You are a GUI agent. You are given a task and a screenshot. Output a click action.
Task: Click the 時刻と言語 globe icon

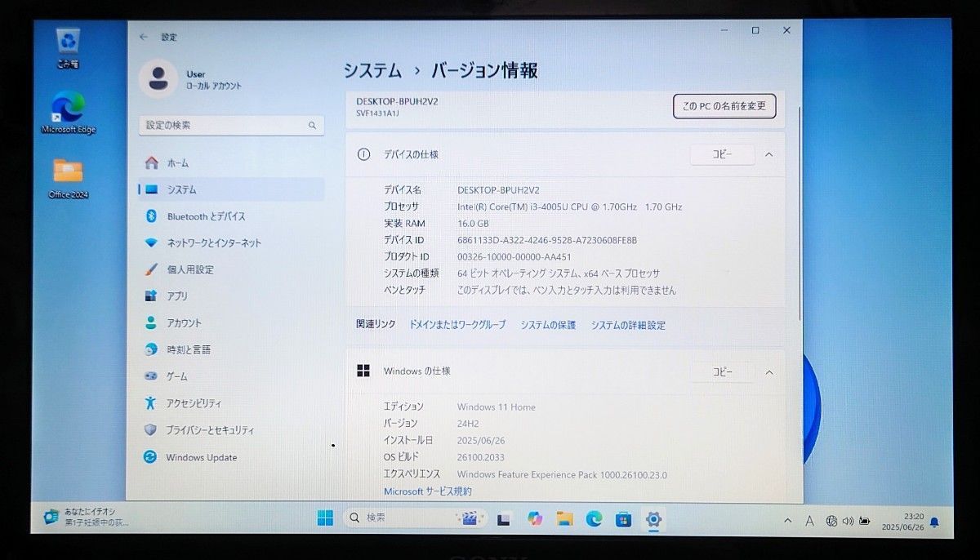150,349
